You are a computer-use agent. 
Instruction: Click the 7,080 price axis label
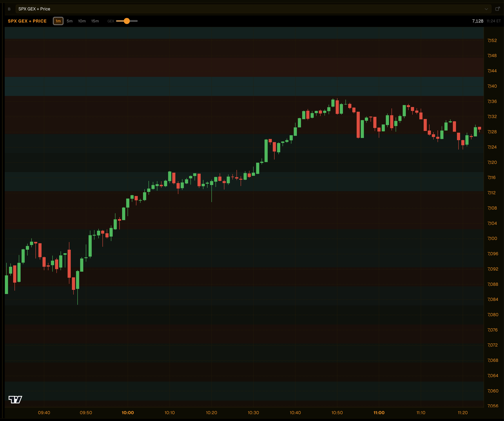click(493, 315)
